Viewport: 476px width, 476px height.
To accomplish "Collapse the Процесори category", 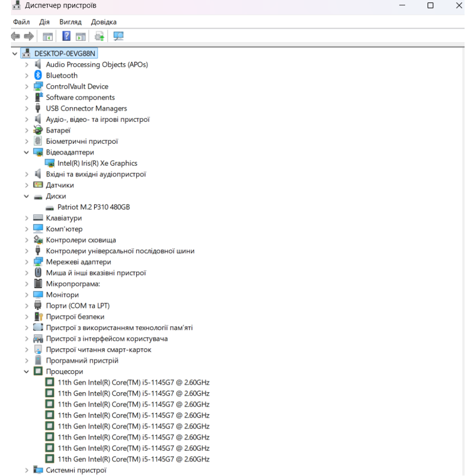I will (27, 372).
